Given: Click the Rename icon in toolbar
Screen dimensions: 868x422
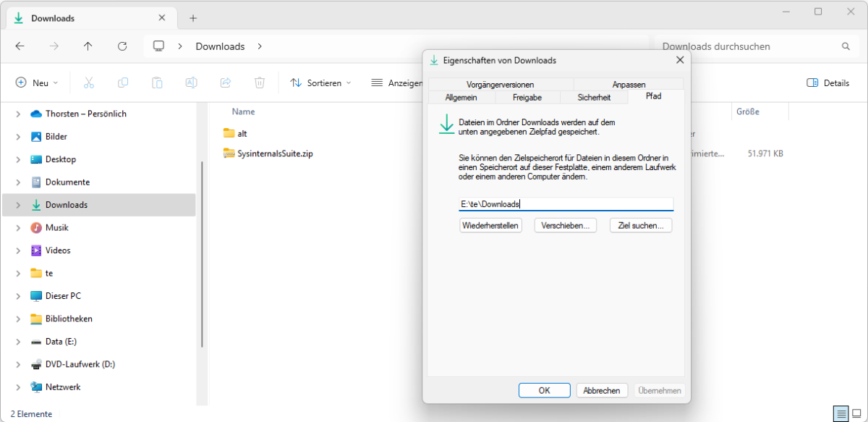Looking at the screenshot, I should coord(191,83).
